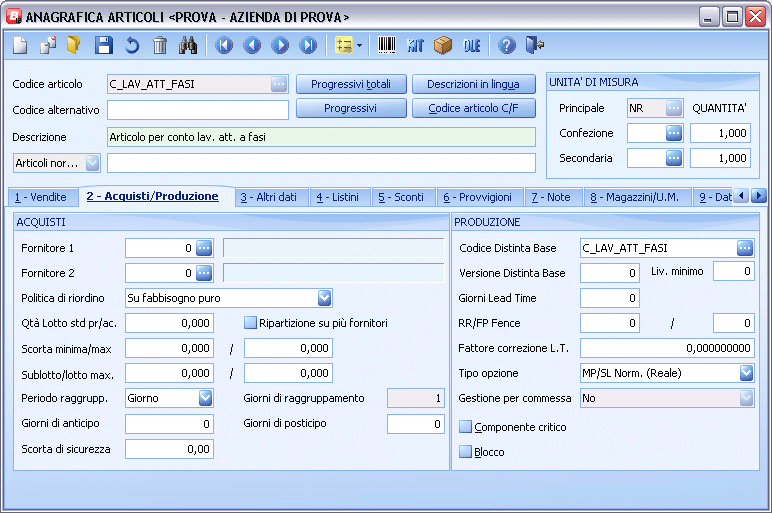The height and width of the screenshot is (513, 772).
Task: Open lookup for Fornitore 2
Action: pyautogui.click(x=204, y=273)
